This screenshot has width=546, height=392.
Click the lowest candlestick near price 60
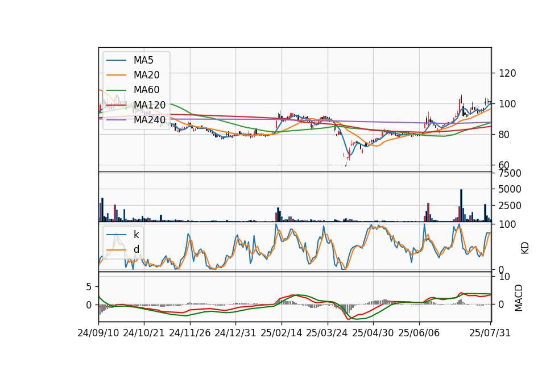[346, 162]
